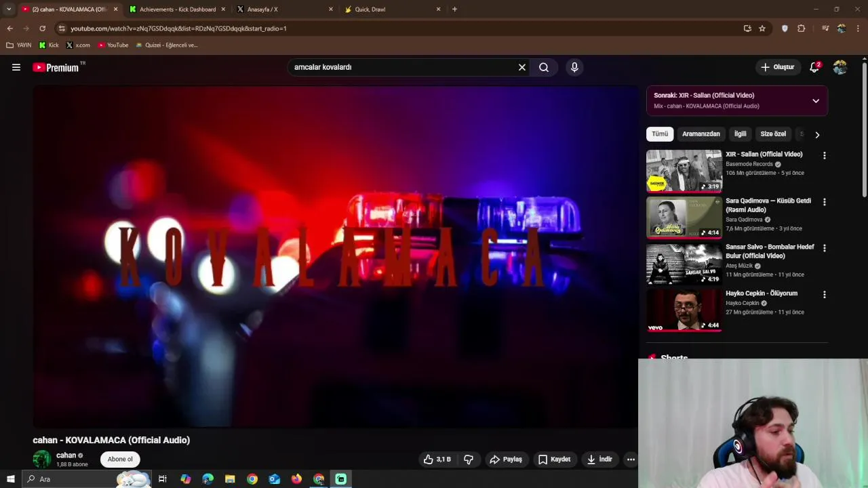The width and height of the screenshot is (868, 488).
Task: Open options menu for XIR - Sallan
Action: [825, 156]
